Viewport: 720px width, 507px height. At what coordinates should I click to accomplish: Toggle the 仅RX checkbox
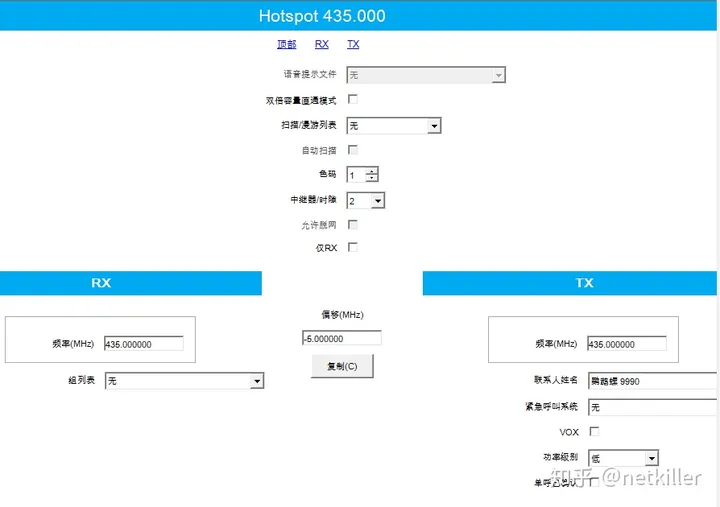tap(352, 247)
